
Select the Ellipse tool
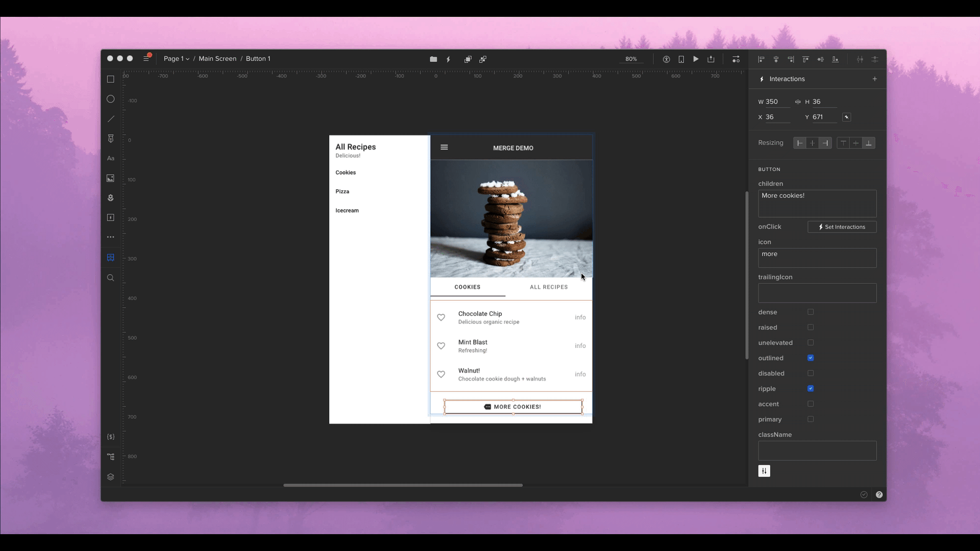[x=110, y=99]
